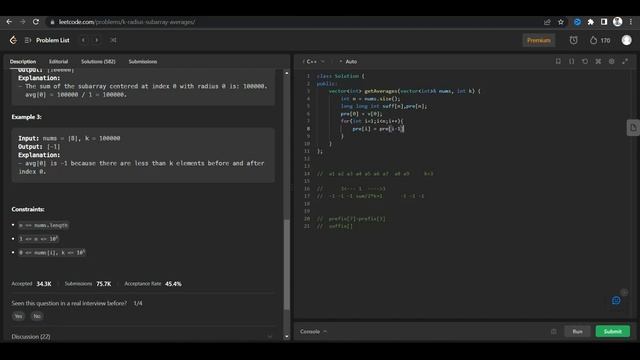
Task: Open the Solutions (582) tab
Action: coord(98,62)
